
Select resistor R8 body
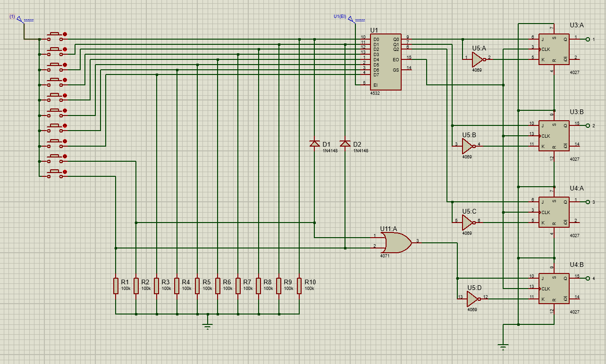pyautogui.click(x=259, y=286)
